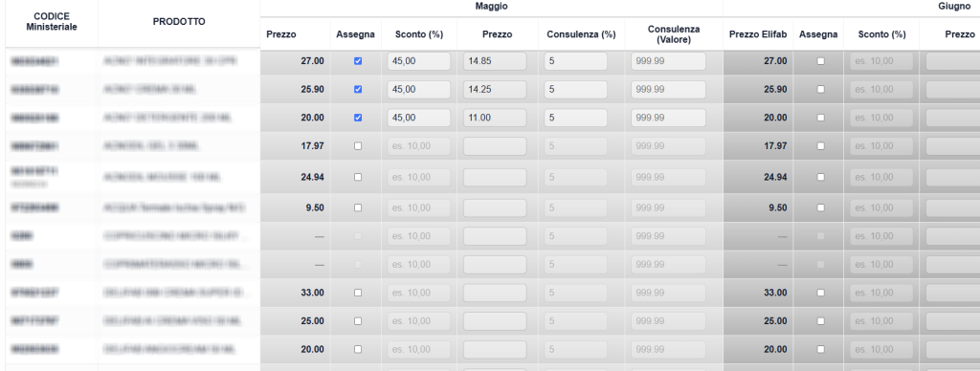Image resolution: width=980 pixels, height=371 pixels.
Task: Select Prezzo Elifab value 25.00
Action: click(775, 321)
